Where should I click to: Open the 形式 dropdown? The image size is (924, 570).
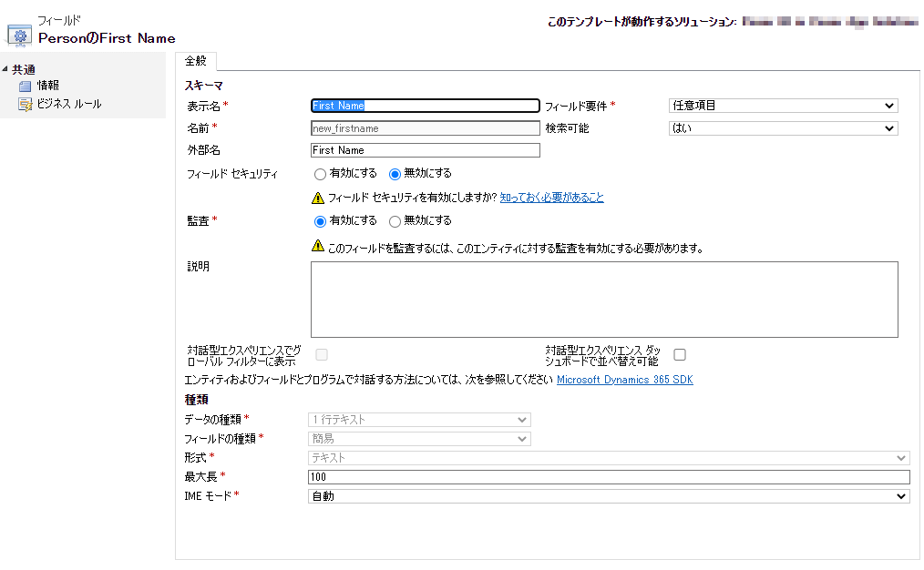pyautogui.click(x=609, y=458)
